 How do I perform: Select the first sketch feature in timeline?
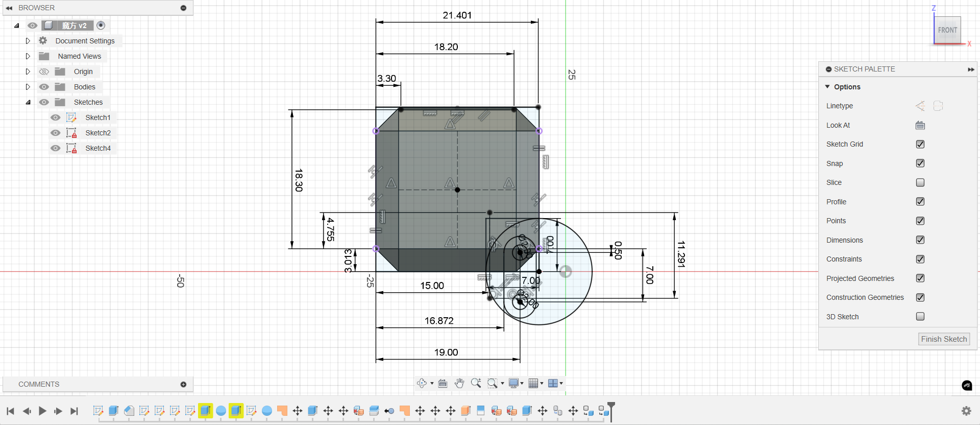click(99, 411)
